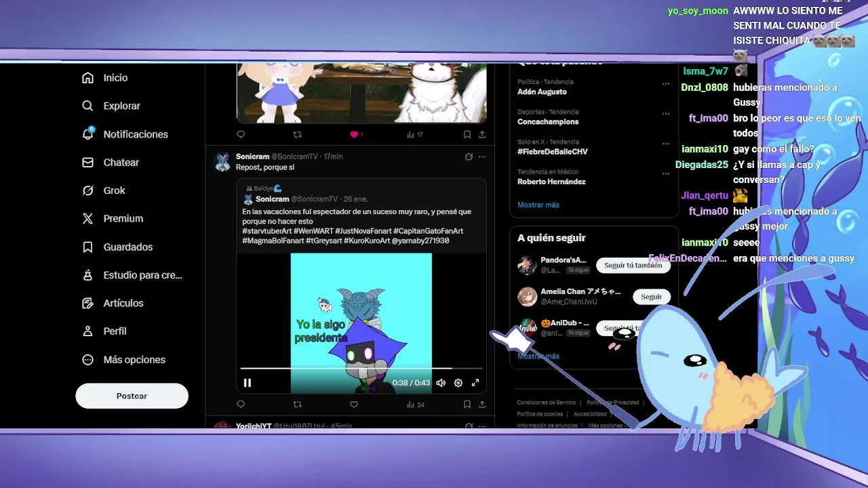Viewport: 868px width, 488px height.
Task: Open Política de cookies footer link
Action: 540,414
